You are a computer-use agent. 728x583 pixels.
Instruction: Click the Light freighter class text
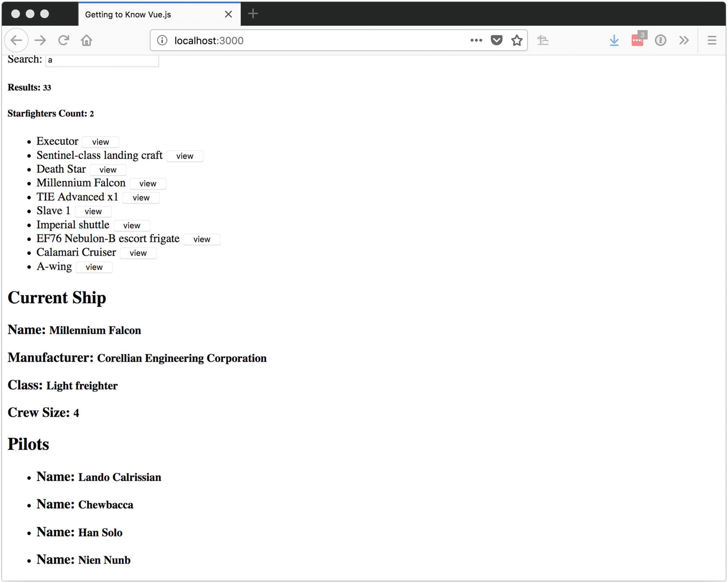click(82, 386)
